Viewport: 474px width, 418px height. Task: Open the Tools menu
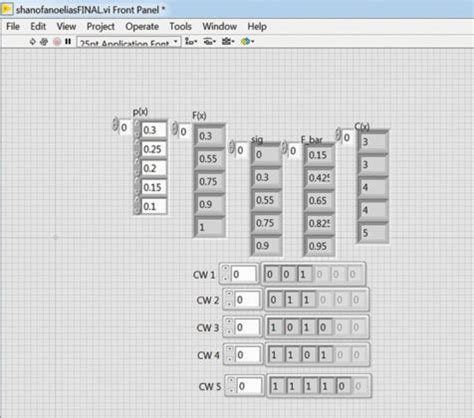pyautogui.click(x=180, y=26)
